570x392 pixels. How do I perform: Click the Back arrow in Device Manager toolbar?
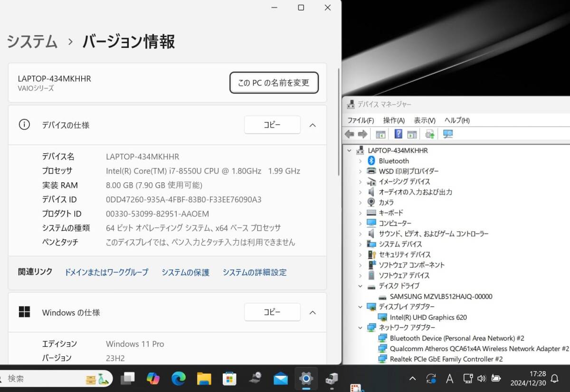click(350, 134)
